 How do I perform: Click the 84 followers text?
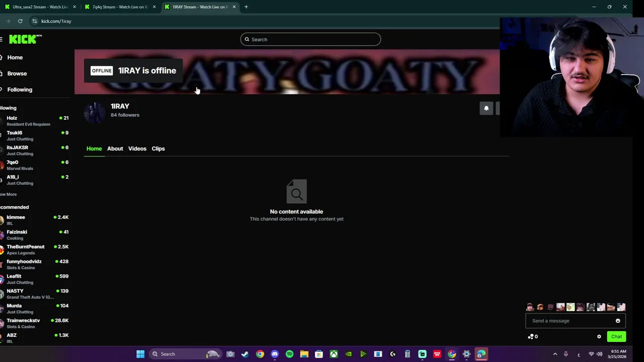pos(125,115)
